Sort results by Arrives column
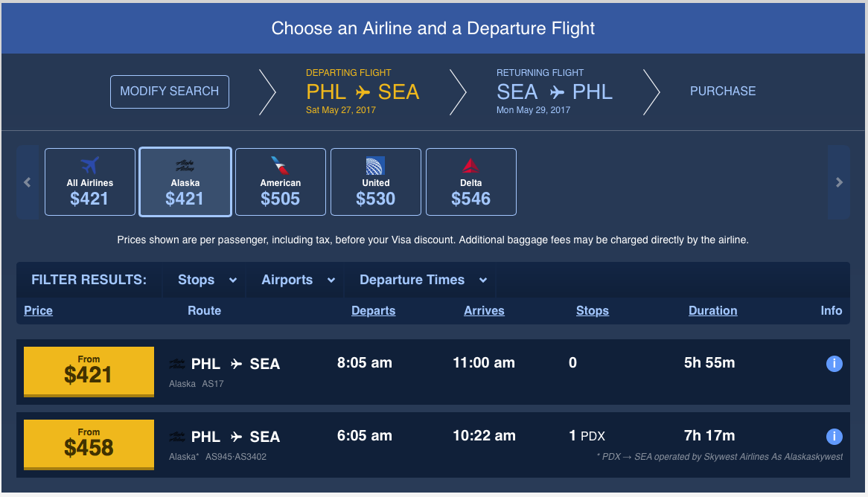Image resolution: width=868 pixels, height=497 pixels. [x=484, y=311]
